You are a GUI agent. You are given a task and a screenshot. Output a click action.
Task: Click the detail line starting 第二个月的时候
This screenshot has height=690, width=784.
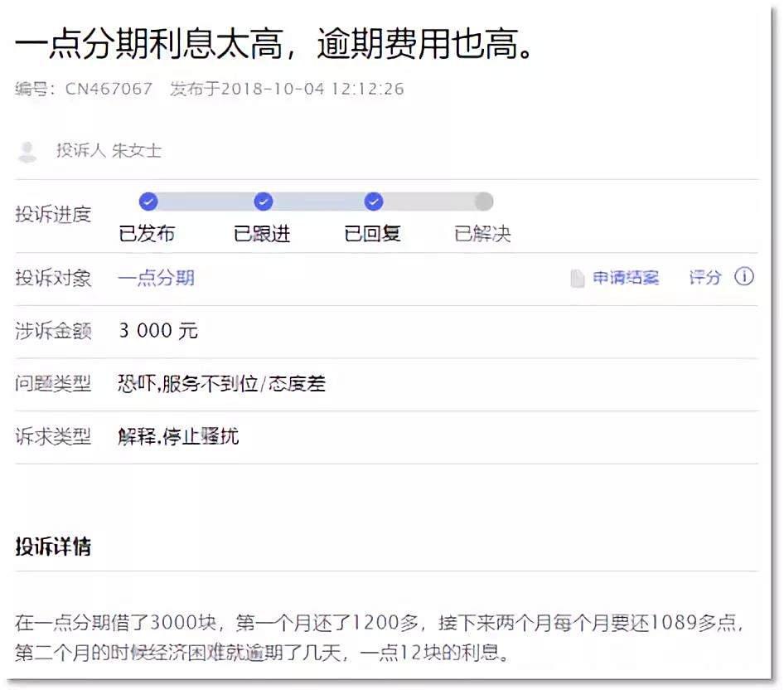coord(262,653)
